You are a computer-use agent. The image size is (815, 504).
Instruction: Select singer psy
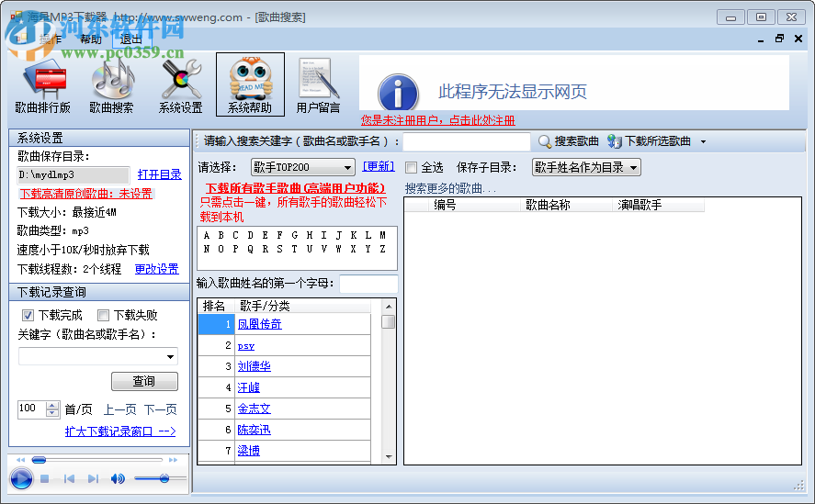(x=246, y=346)
